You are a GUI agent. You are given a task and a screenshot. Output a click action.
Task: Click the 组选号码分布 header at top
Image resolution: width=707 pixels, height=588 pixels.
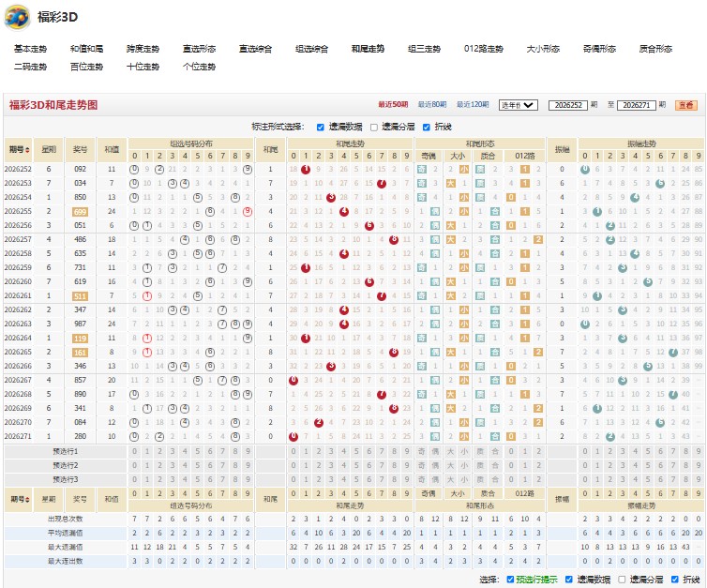(191, 143)
